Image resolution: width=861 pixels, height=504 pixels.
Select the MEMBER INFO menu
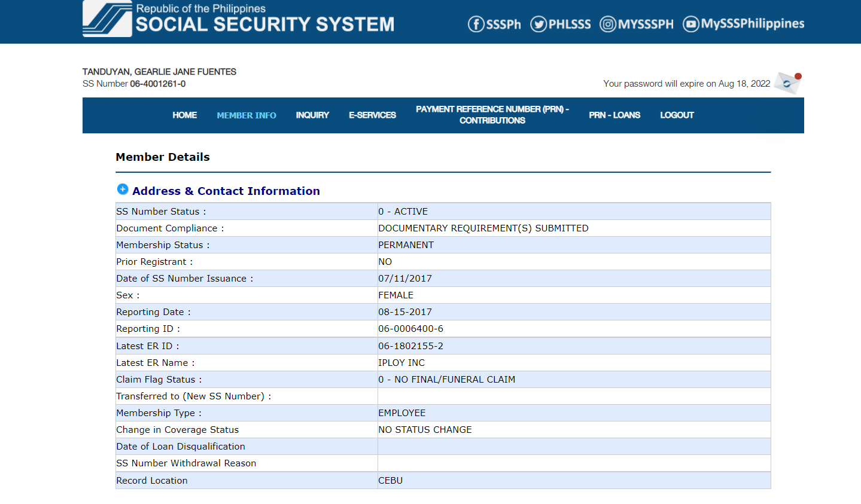(x=247, y=115)
